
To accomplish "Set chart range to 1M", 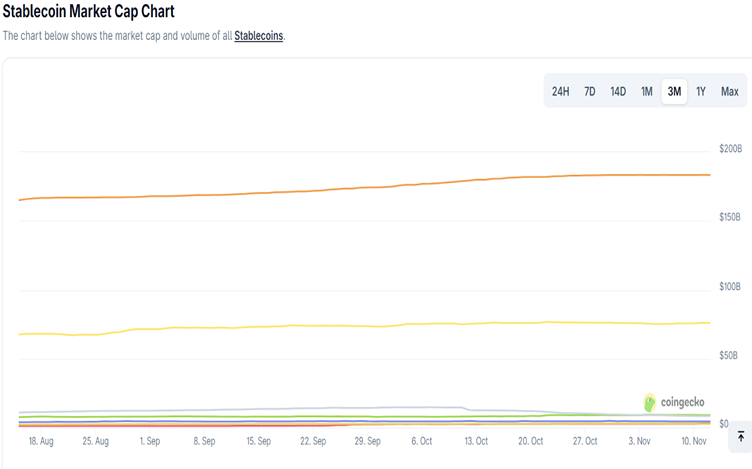I will pyautogui.click(x=646, y=92).
